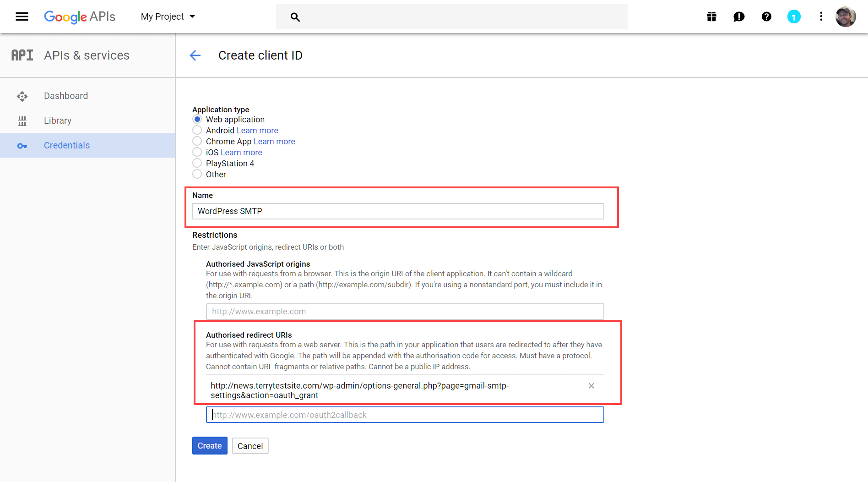The width and height of the screenshot is (868, 482).
Task: Select the PlayStation 4 radio button
Action: [197, 163]
